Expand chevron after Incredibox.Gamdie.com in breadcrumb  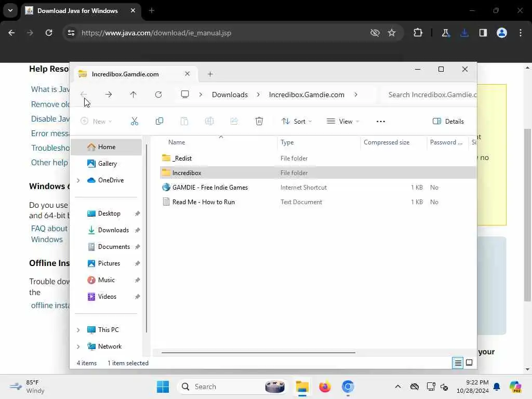[x=355, y=95]
